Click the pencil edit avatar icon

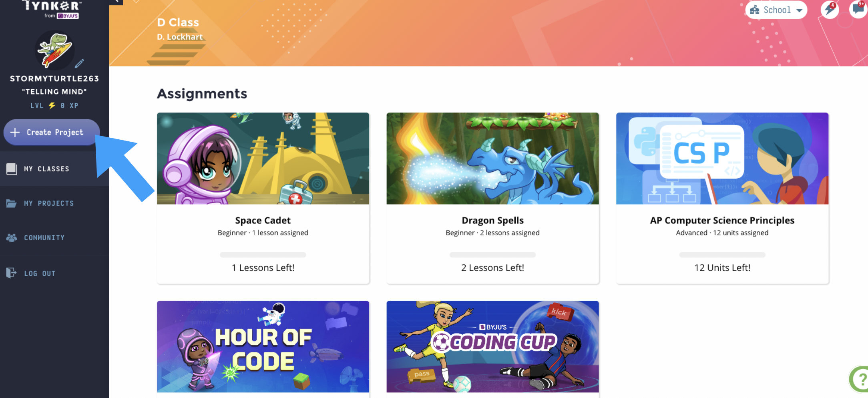pos(79,63)
